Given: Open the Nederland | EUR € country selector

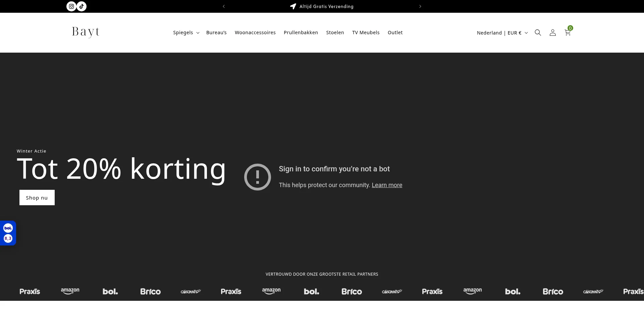Looking at the screenshot, I should coord(502,33).
